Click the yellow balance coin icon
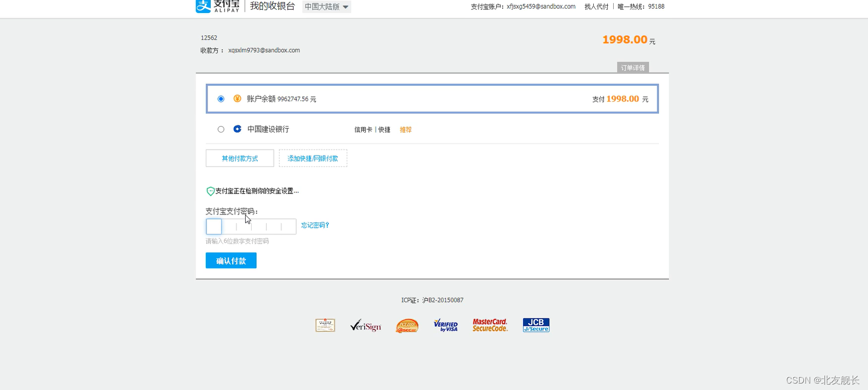This screenshot has height=390, width=868. tap(237, 99)
